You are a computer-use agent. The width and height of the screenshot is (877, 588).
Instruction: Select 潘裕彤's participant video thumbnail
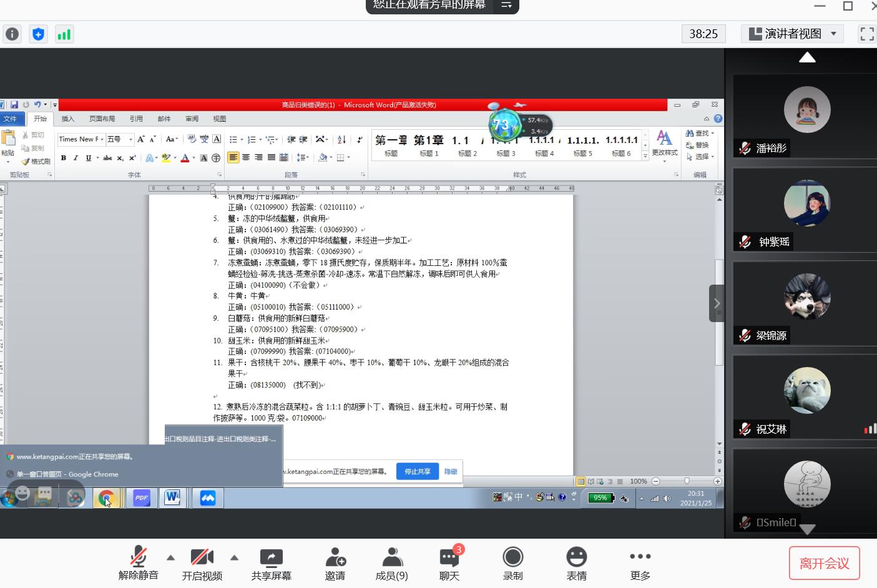click(806, 116)
